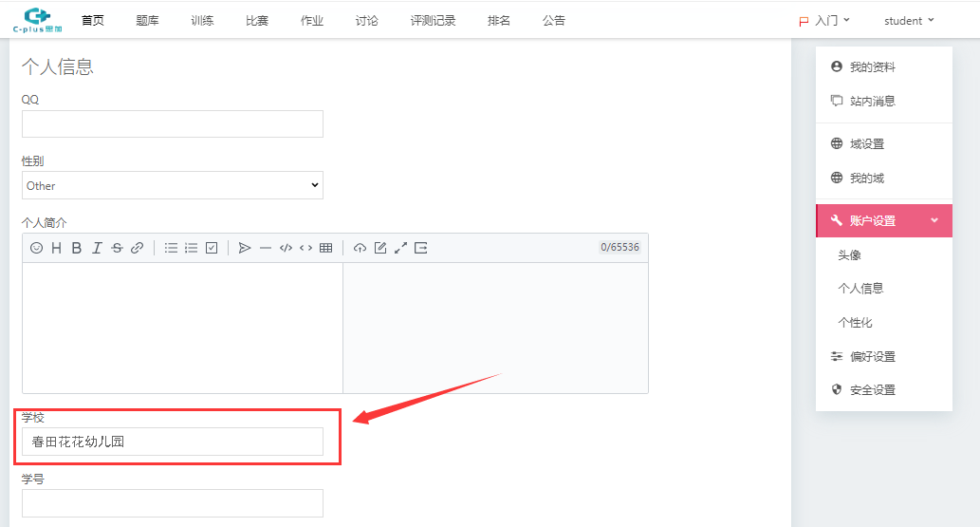The width and height of the screenshot is (980, 527).
Task: Click the 学校 input field
Action: coord(173,442)
